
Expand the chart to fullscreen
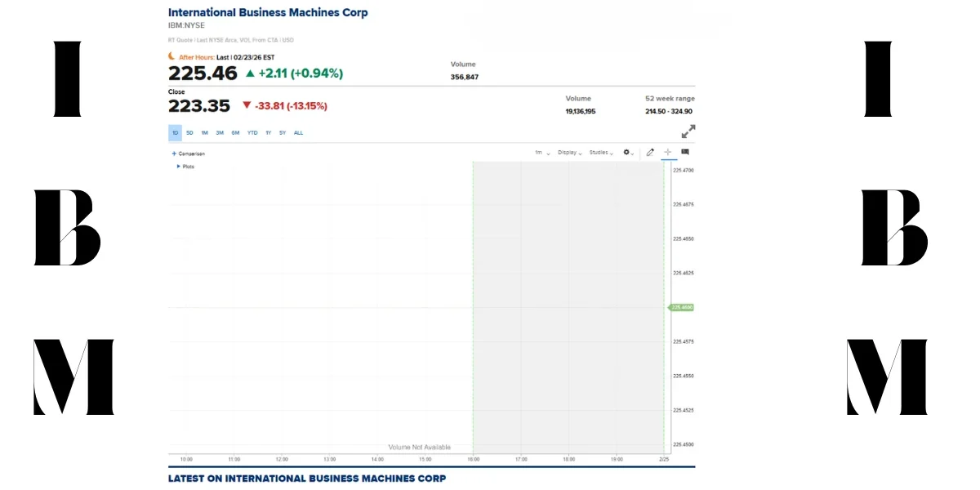[x=688, y=131]
